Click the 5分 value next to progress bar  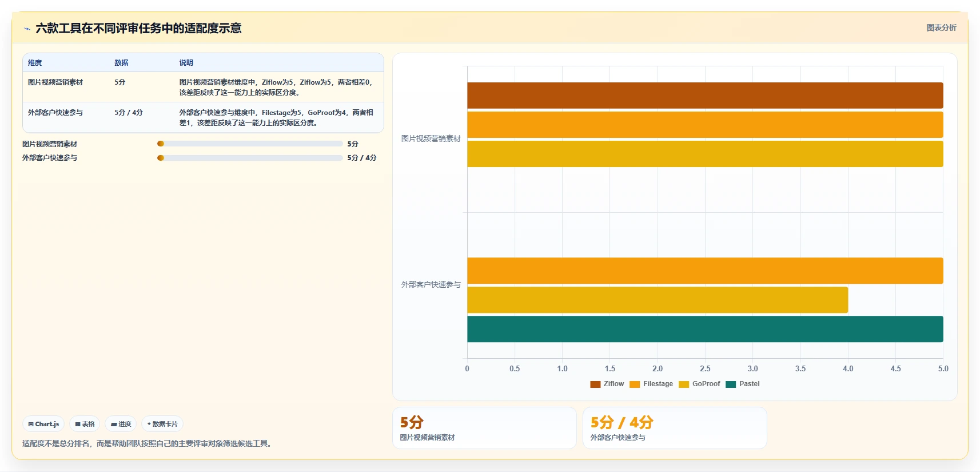353,144
